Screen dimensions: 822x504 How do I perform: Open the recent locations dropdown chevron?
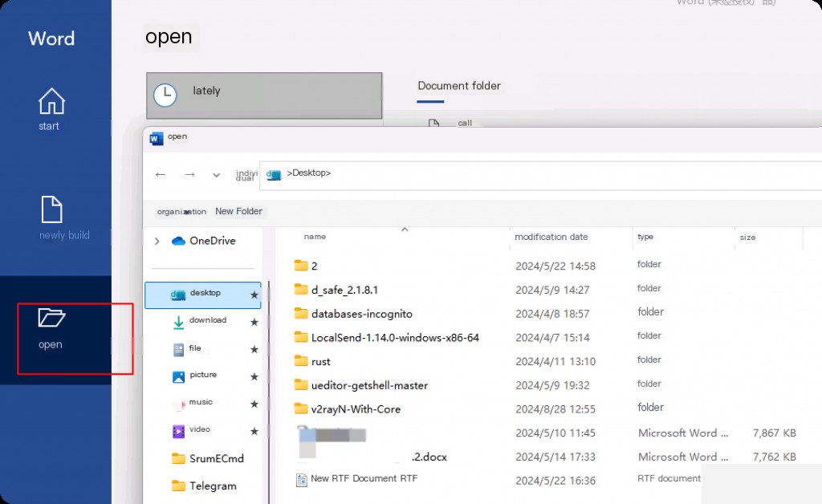point(216,175)
